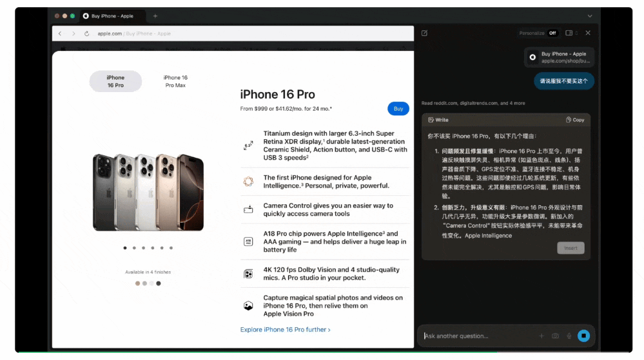The image size is (644, 360).
Task: Select the iPhone 16 Pro Max option
Action: click(x=175, y=81)
